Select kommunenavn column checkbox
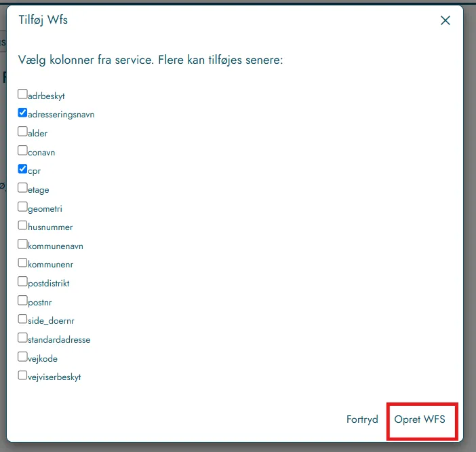This screenshot has height=452, width=476. pyautogui.click(x=22, y=244)
